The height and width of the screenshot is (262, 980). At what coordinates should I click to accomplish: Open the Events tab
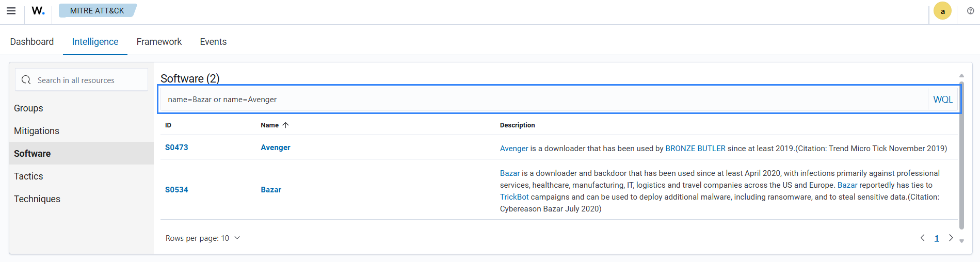coord(213,42)
